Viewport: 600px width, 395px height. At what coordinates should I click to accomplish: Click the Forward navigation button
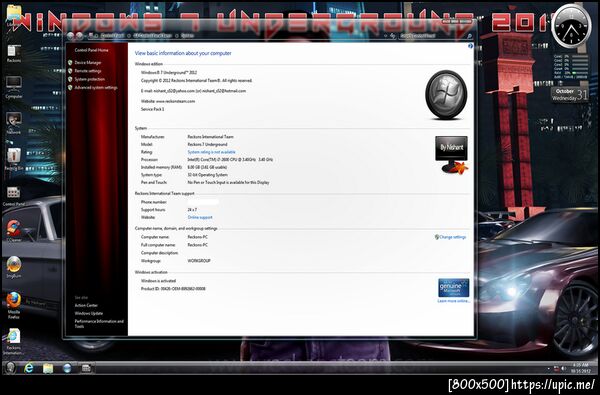79,36
